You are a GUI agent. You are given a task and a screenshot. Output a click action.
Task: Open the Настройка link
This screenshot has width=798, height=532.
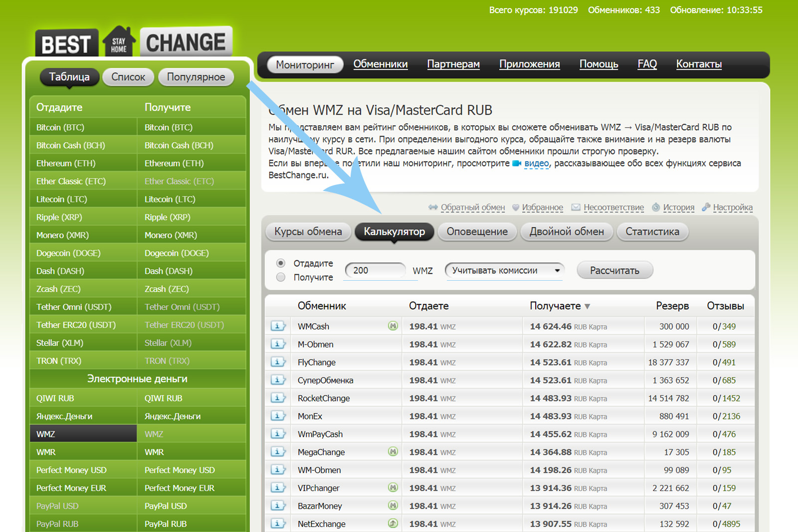[733, 207]
